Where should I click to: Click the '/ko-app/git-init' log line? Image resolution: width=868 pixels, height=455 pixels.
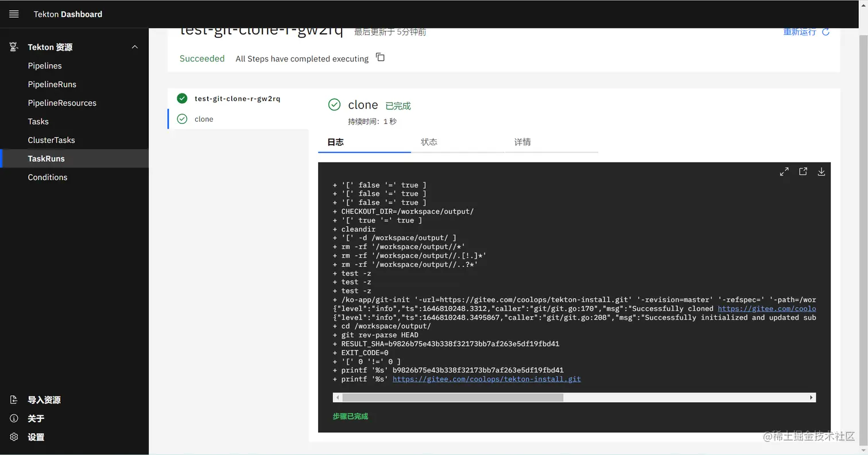click(x=574, y=300)
